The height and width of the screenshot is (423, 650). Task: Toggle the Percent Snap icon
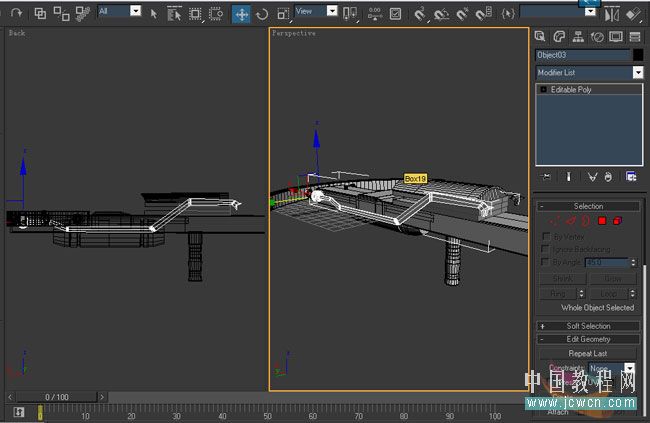(x=462, y=15)
